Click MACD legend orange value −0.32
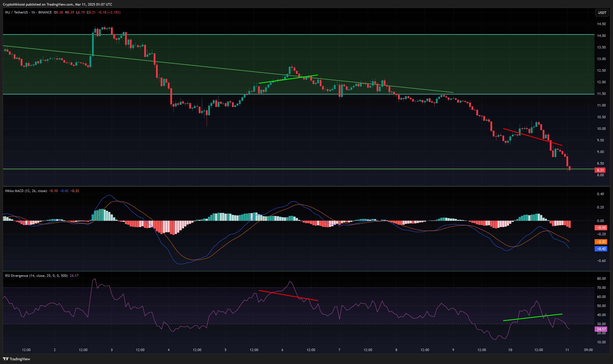The height and width of the screenshot is (364, 613). (75, 191)
